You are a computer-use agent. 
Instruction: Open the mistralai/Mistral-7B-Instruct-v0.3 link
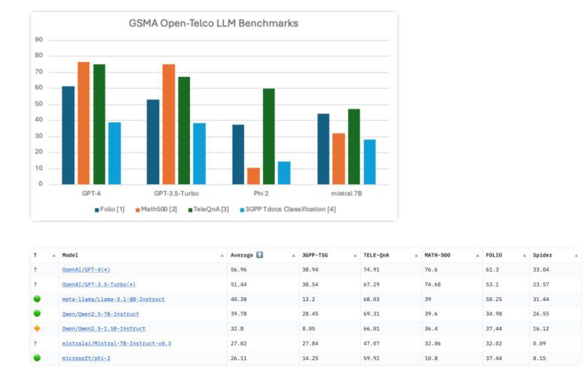pyautogui.click(x=116, y=343)
